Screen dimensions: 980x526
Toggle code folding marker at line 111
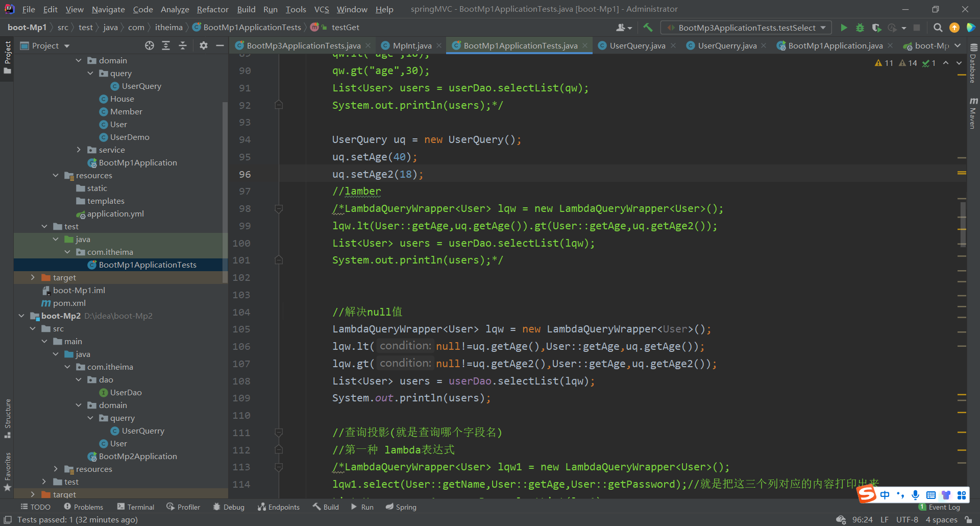point(279,433)
